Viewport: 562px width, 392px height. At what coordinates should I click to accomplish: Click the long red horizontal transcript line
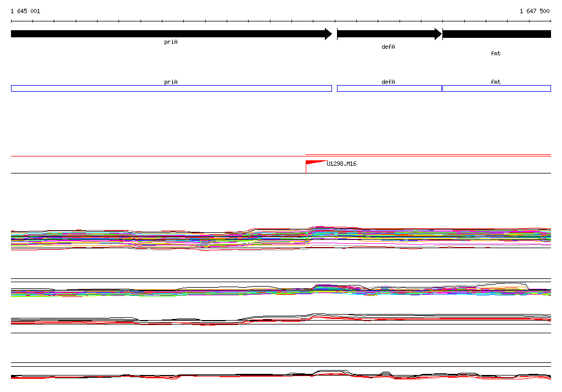click(281, 156)
